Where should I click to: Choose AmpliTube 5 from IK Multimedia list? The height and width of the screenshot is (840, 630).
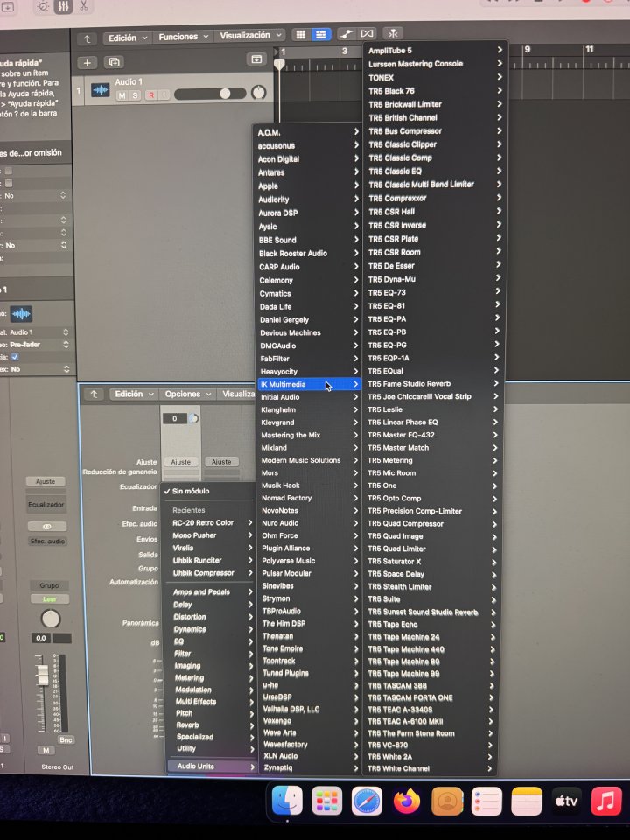[x=435, y=51]
